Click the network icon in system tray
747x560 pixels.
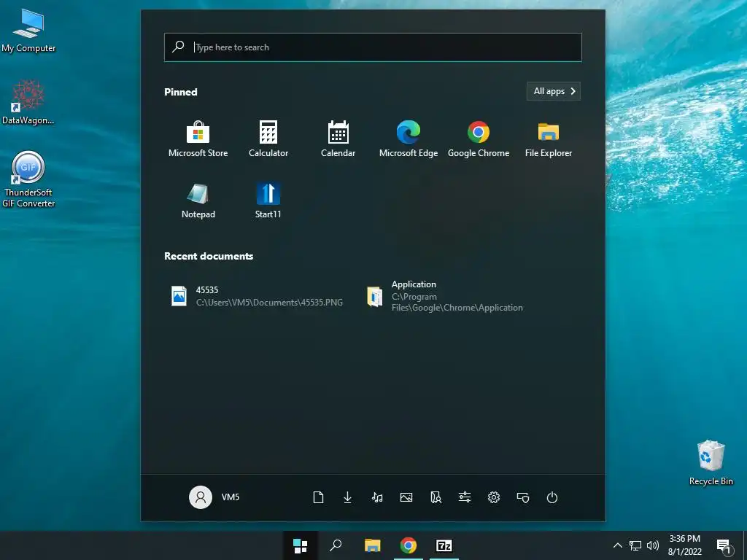tap(635, 545)
